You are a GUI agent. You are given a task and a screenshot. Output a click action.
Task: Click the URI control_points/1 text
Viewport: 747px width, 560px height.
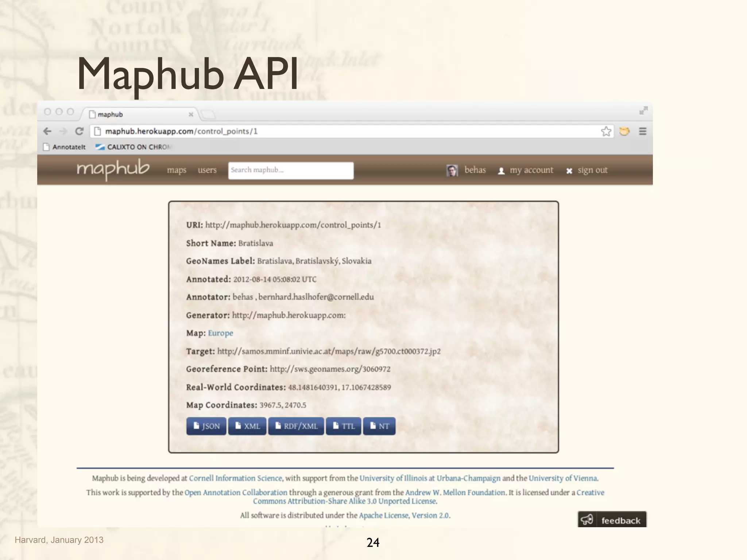(x=293, y=225)
